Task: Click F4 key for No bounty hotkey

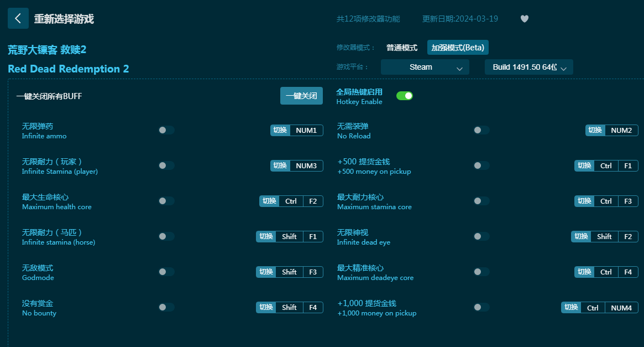Action: [x=313, y=307]
